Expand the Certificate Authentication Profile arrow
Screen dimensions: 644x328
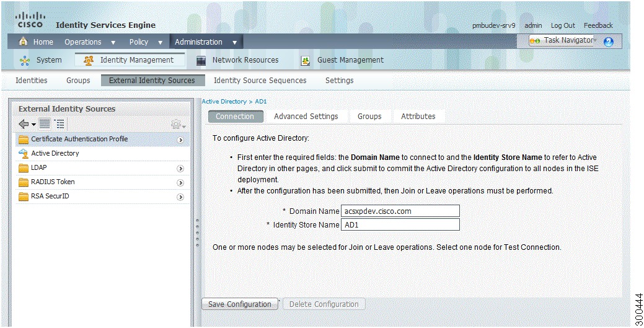pos(180,140)
